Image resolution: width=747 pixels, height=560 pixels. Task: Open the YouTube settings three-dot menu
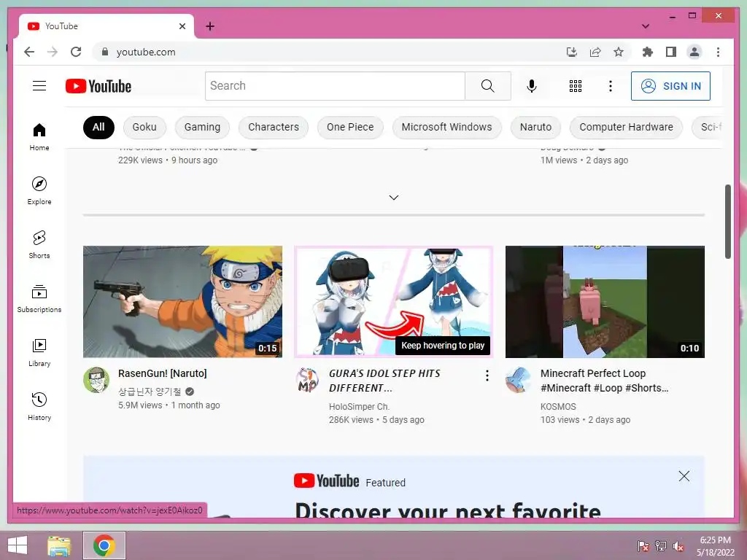pos(611,86)
